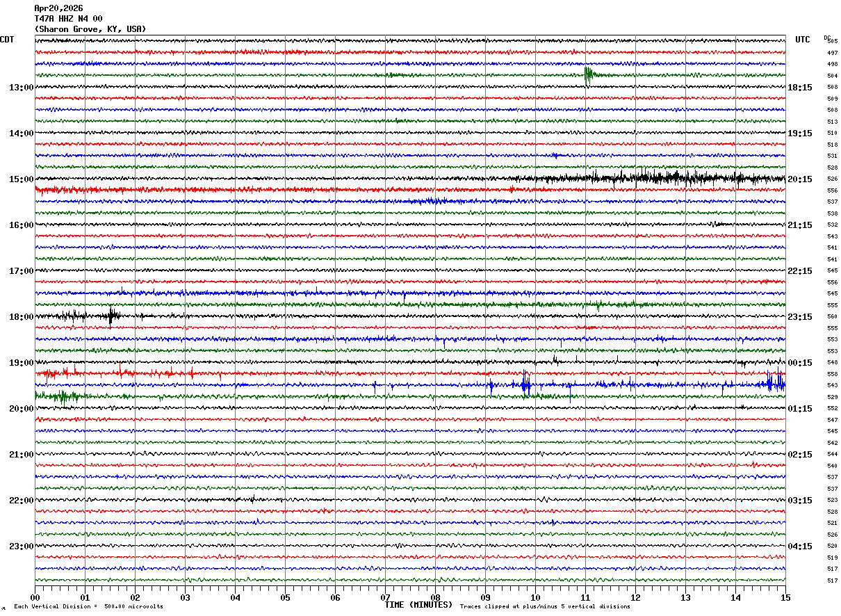Screen dimensions: 841x616
Task: Click the minute tick label 07
Action: tap(385, 597)
